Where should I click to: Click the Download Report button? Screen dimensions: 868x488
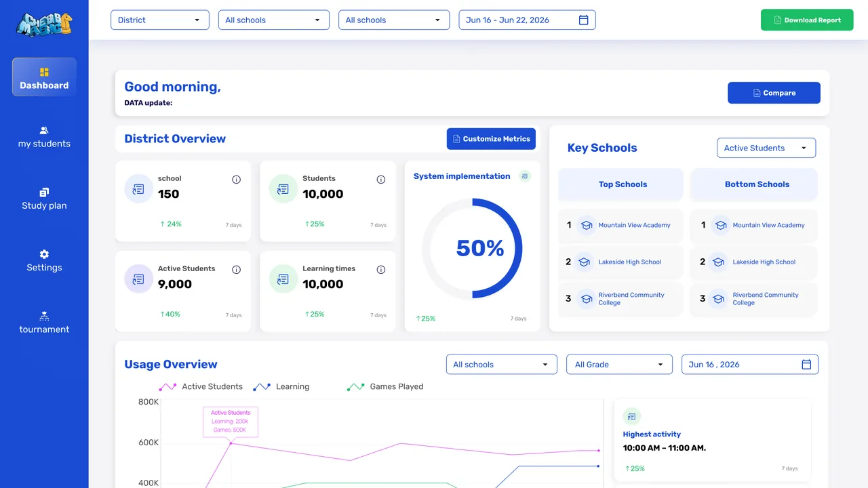click(807, 20)
